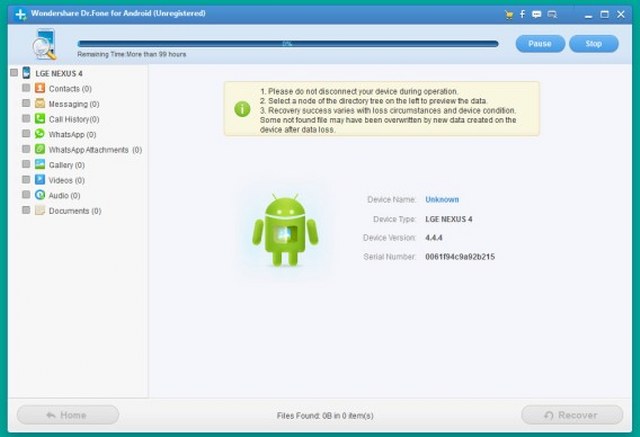Click the Device Type value LGE NEXUS 4
Screen dimensions: 640x437
click(449, 219)
